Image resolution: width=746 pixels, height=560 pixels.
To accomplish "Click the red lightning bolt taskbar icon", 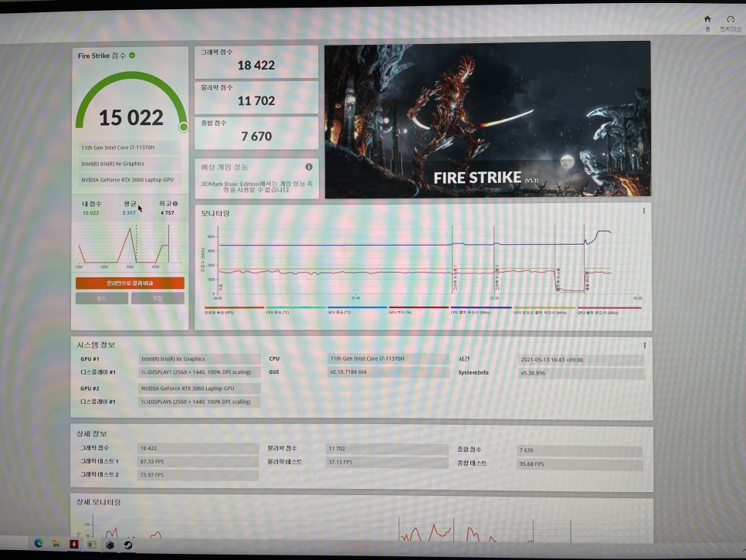I will point(73,545).
